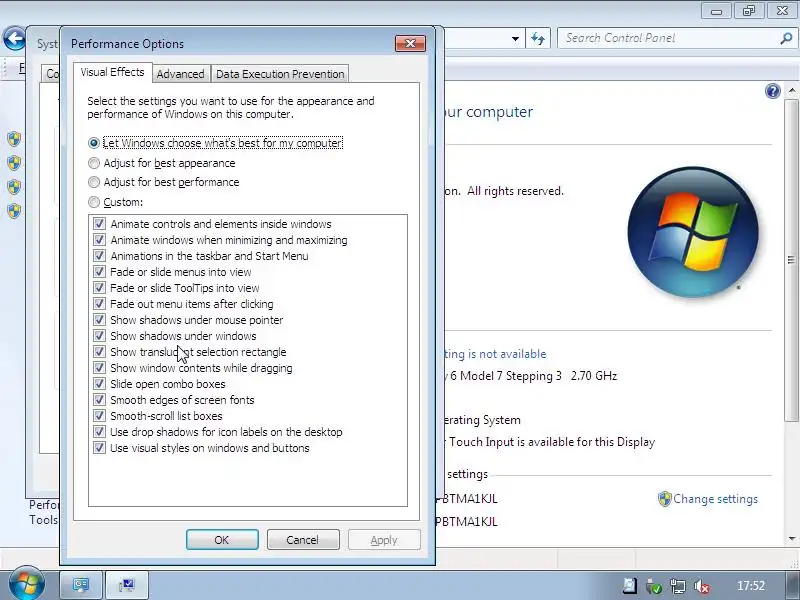Click the shield icon next to Change settings

(x=664, y=499)
